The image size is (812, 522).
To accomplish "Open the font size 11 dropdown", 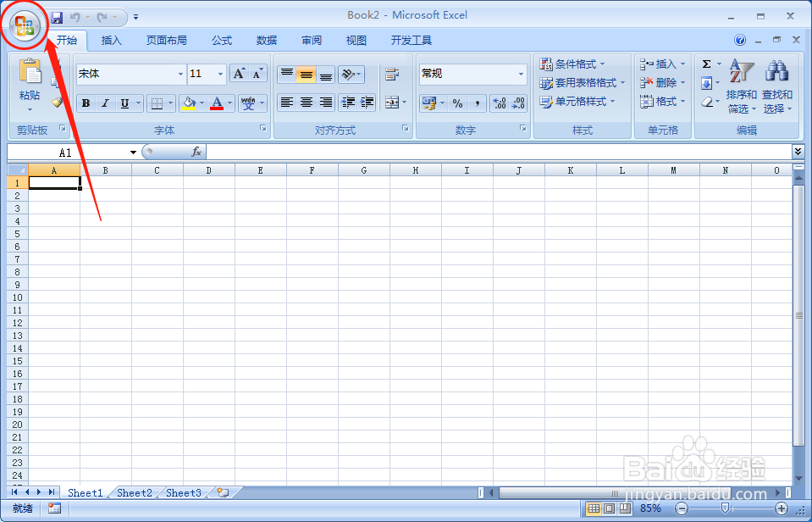I will click(x=220, y=74).
